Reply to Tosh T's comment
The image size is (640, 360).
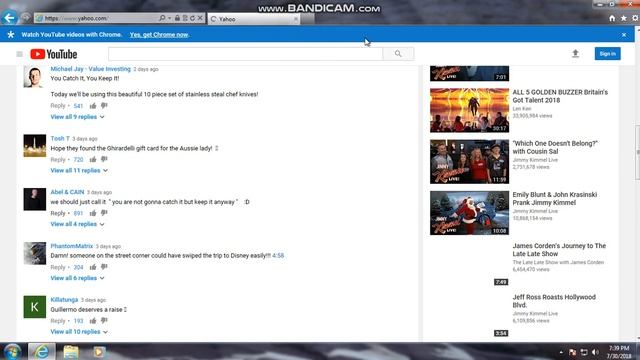click(58, 159)
